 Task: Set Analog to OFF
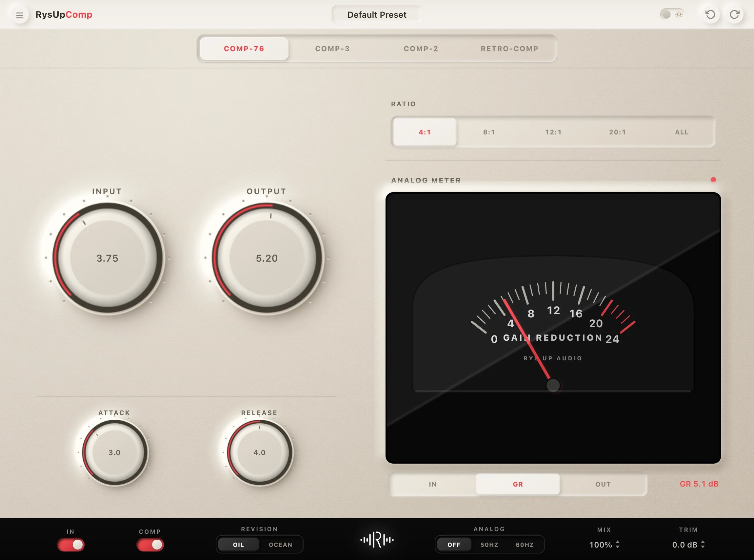point(454,544)
